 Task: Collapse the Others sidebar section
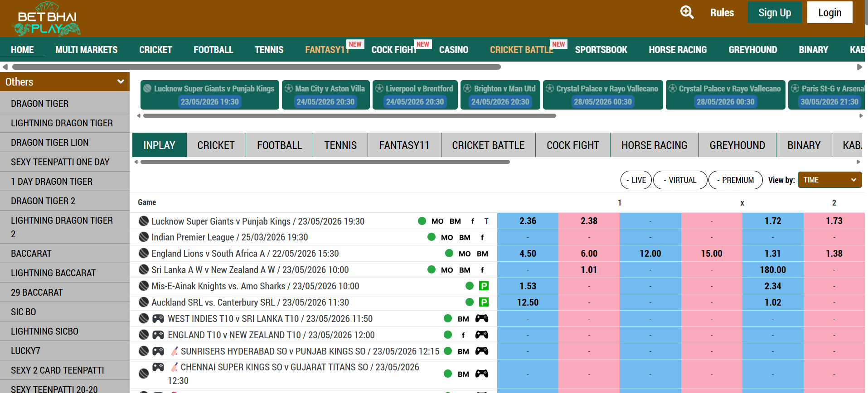tap(65, 81)
